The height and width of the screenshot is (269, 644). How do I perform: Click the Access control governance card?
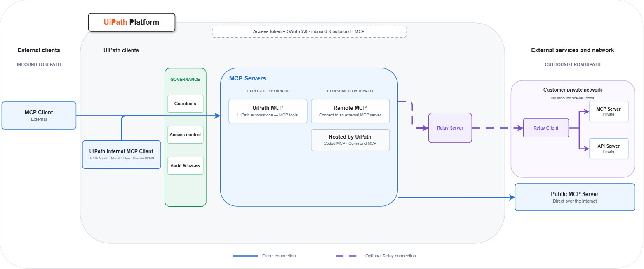pos(186,134)
